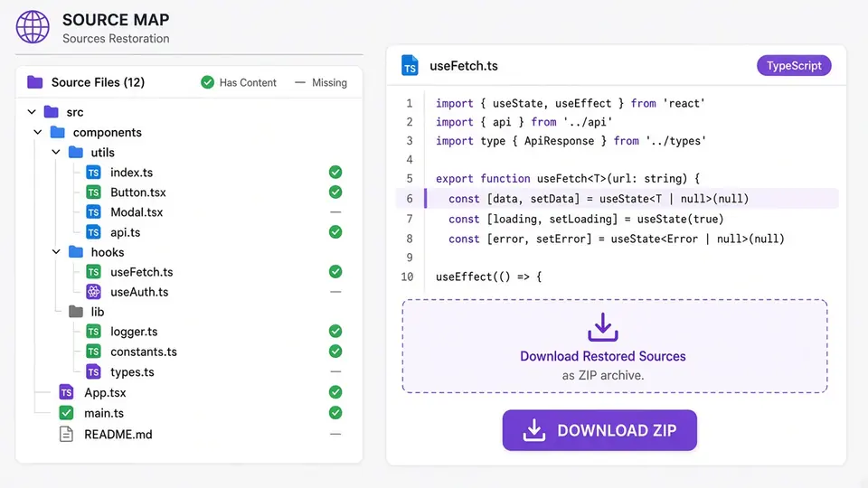Click the Has Content green check legend icon

point(208,82)
